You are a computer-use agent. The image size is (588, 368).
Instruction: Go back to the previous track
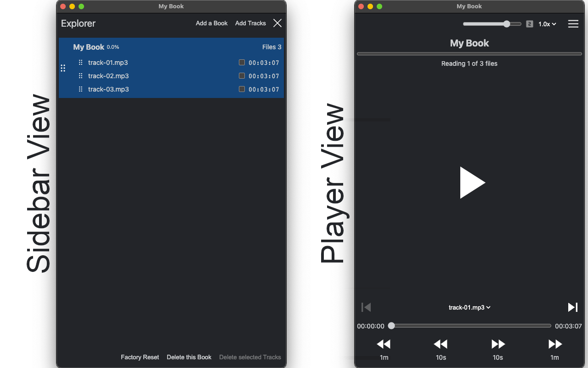(366, 307)
